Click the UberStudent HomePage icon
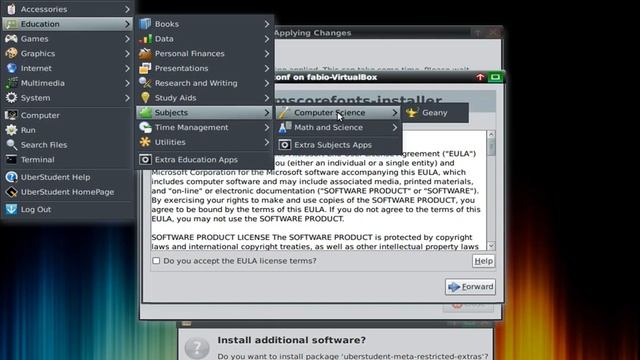The width and height of the screenshot is (640, 360). pos(11,192)
